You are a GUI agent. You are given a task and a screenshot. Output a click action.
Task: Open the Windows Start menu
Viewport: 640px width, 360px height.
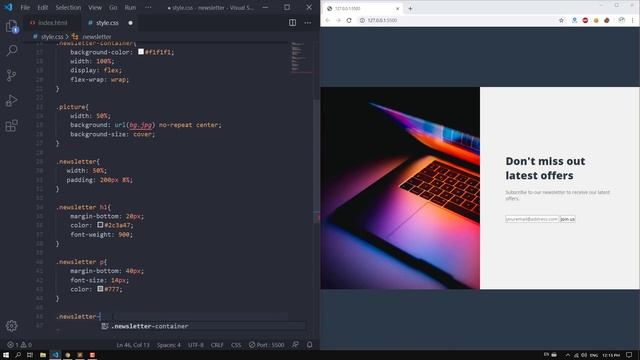pyautogui.click(x=6, y=355)
